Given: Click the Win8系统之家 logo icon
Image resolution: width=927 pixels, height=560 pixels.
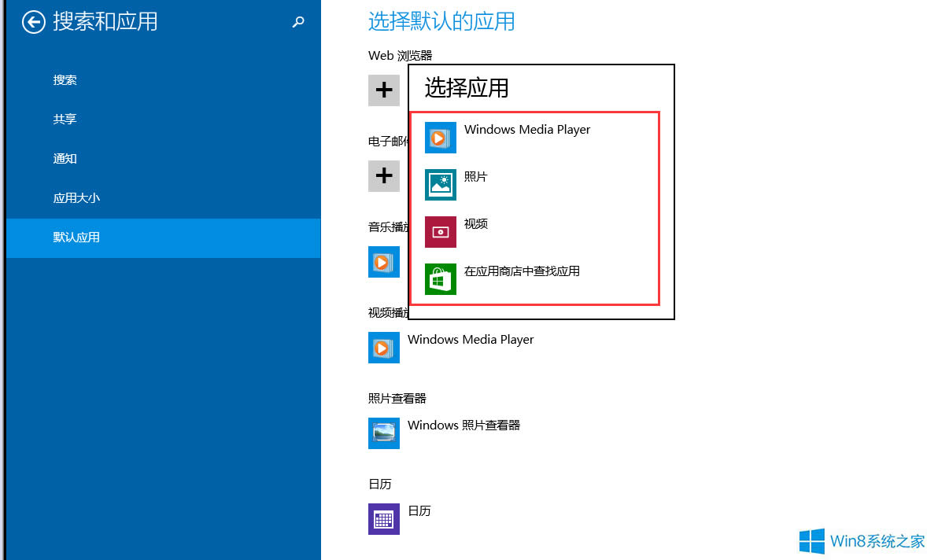Looking at the screenshot, I should click(x=812, y=541).
